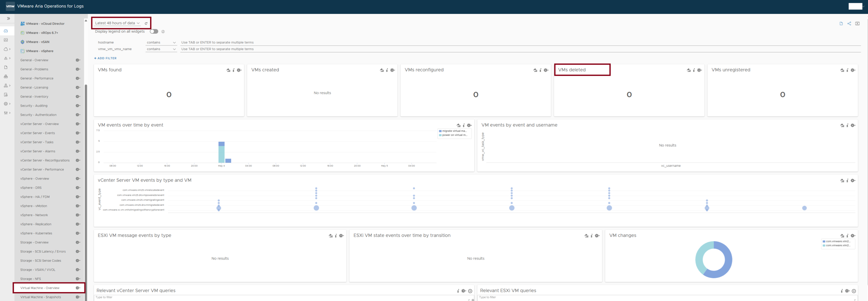Toggle Display legend on all widgets
Image resolution: width=868 pixels, height=301 pixels.
pyautogui.click(x=154, y=32)
